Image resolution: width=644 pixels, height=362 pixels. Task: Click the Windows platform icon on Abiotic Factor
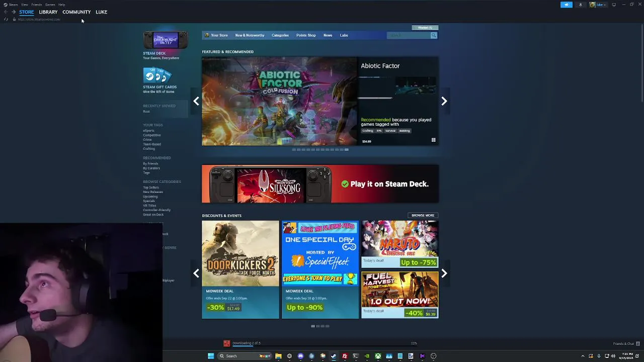tap(433, 140)
